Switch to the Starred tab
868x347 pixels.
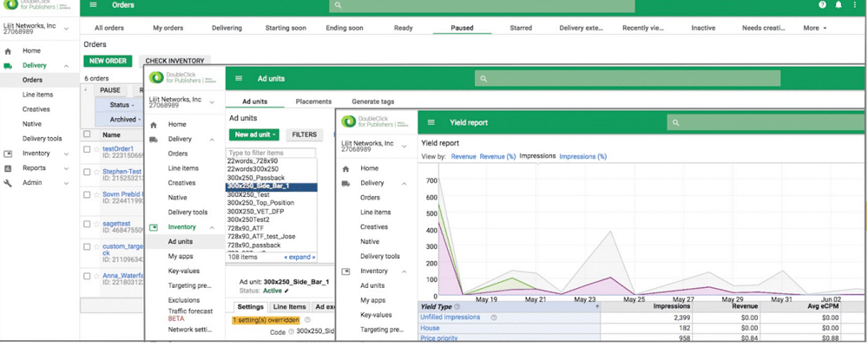click(x=521, y=28)
